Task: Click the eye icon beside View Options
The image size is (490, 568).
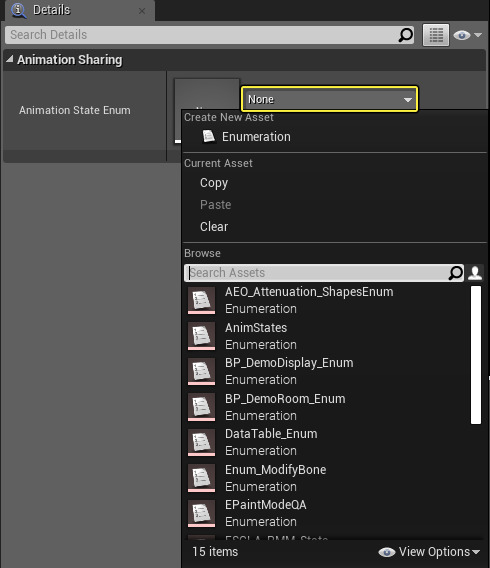Action: pyautogui.click(x=387, y=552)
